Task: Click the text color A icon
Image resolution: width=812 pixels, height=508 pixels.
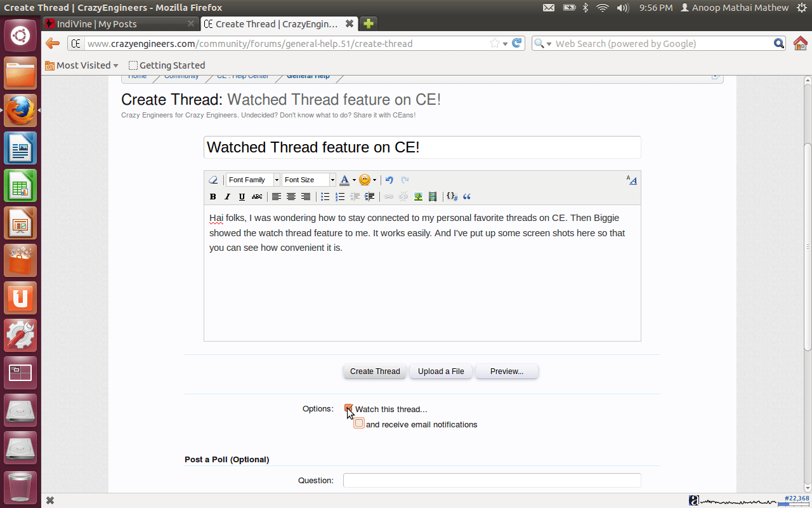Action: (x=344, y=180)
